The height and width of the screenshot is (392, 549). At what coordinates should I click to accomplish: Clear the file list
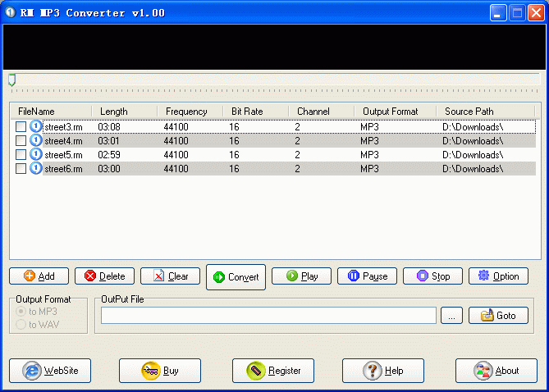pos(170,276)
